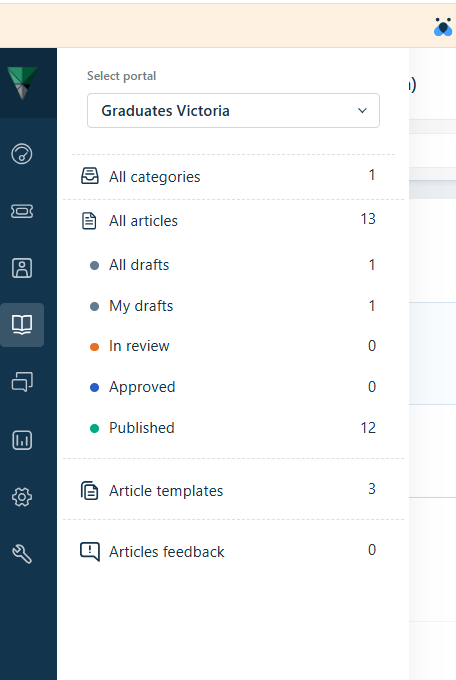
Task: Click the chevron arrow in portal selector
Action: [x=362, y=111]
